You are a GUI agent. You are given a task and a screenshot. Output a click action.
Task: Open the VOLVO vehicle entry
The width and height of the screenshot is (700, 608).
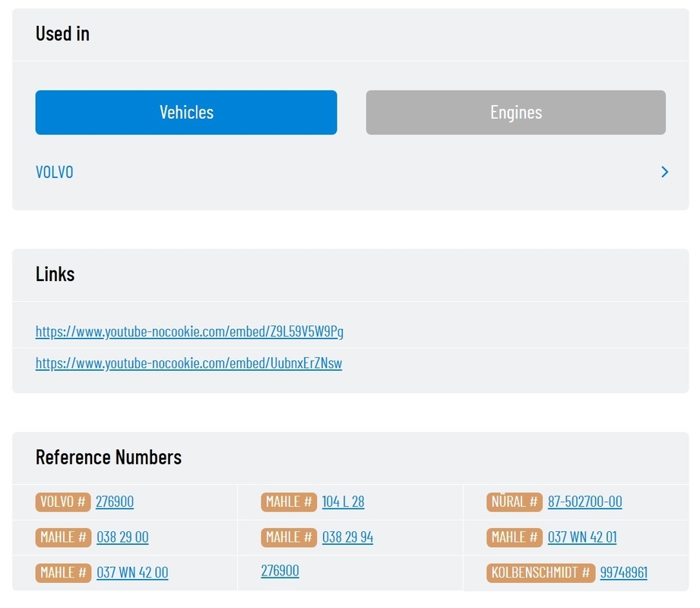[55, 172]
